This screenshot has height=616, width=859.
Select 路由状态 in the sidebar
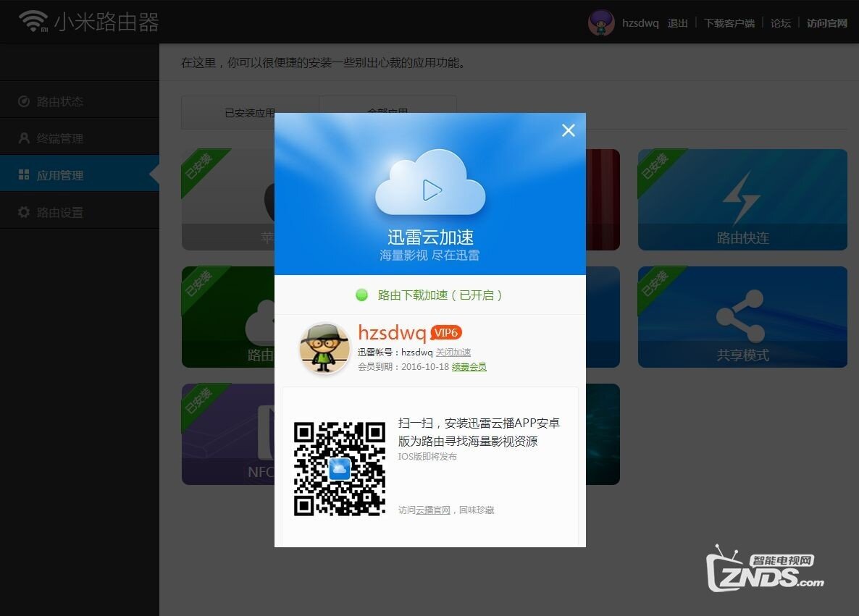(x=60, y=101)
